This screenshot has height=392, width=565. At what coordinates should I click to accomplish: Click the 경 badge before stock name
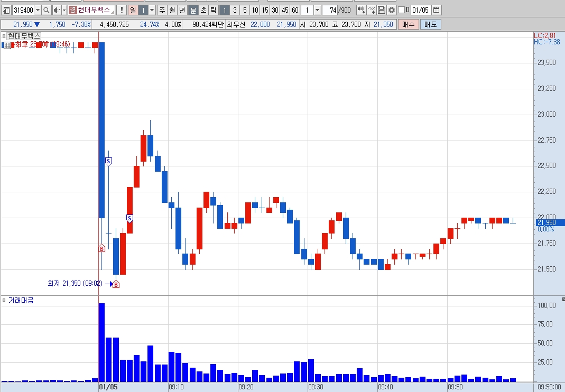(73, 10)
